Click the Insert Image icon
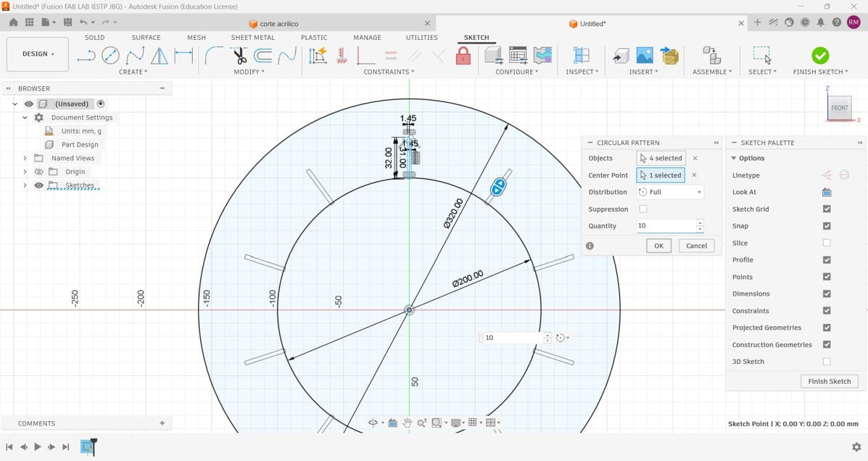 tap(645, 55)
